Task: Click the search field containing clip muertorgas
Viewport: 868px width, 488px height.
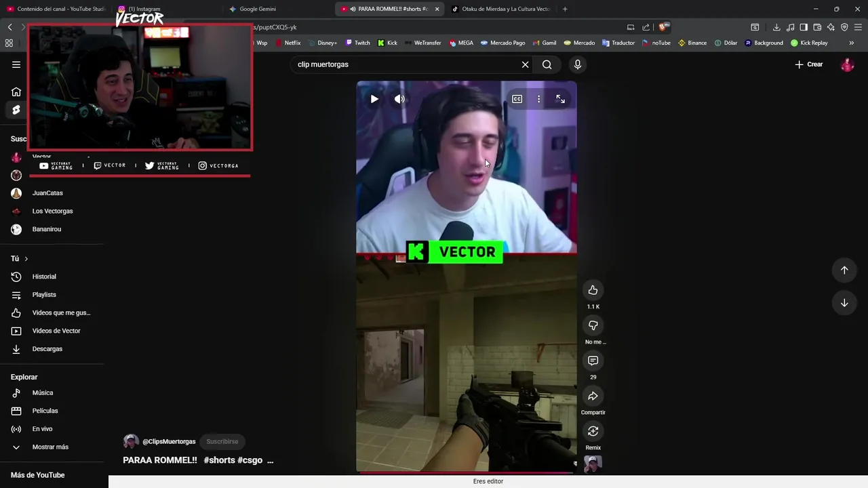Action: [406, 64]
